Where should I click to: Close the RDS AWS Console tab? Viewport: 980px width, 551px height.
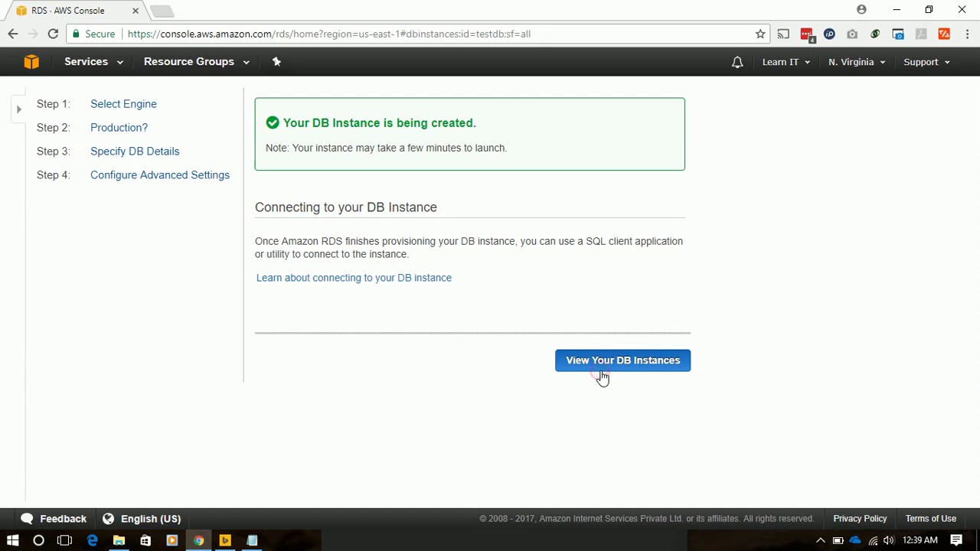coord(136,11)
